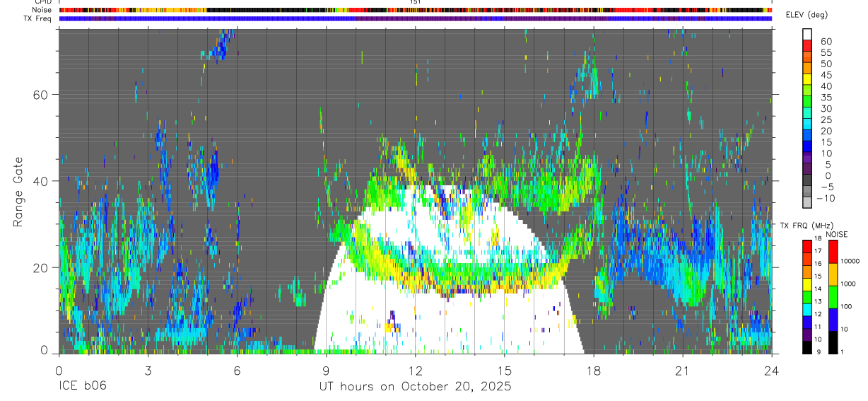Click the TX FRQ (MHz) legend heading
Screen dimensions: 868x401
(808, 225)
